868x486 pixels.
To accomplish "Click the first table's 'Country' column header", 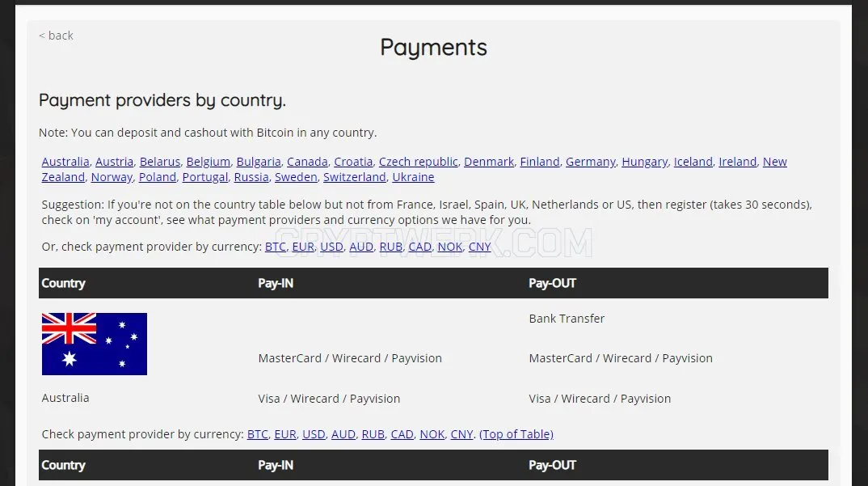I will click(x=64, y=283).
